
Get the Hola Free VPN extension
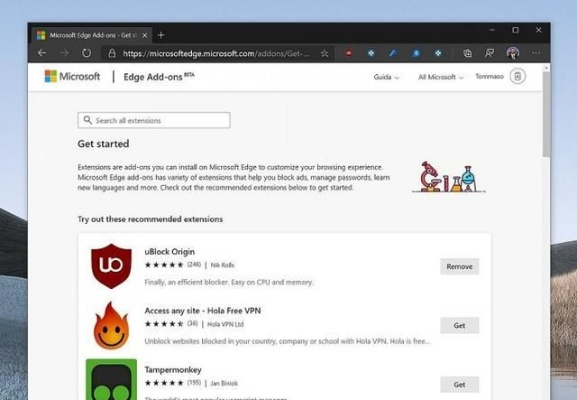click(459, 325)
